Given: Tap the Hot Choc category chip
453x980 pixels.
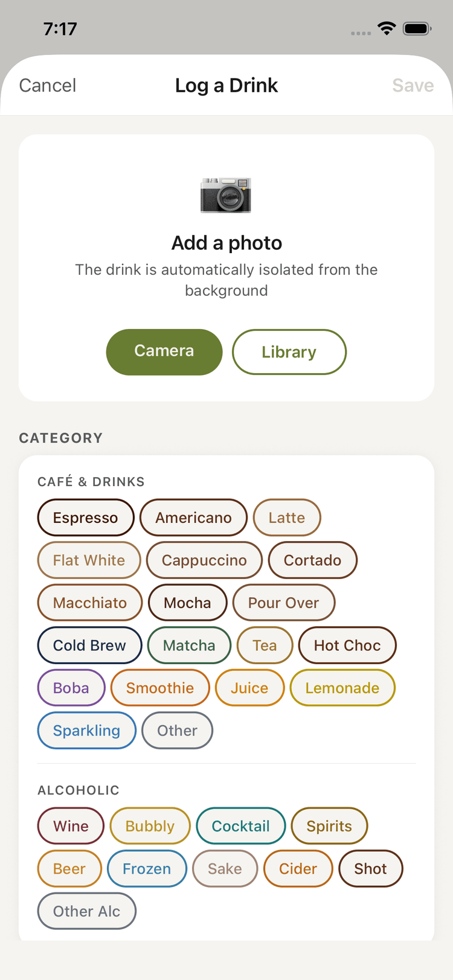Looking at the screenshot, I should click(x=347, y=645).
